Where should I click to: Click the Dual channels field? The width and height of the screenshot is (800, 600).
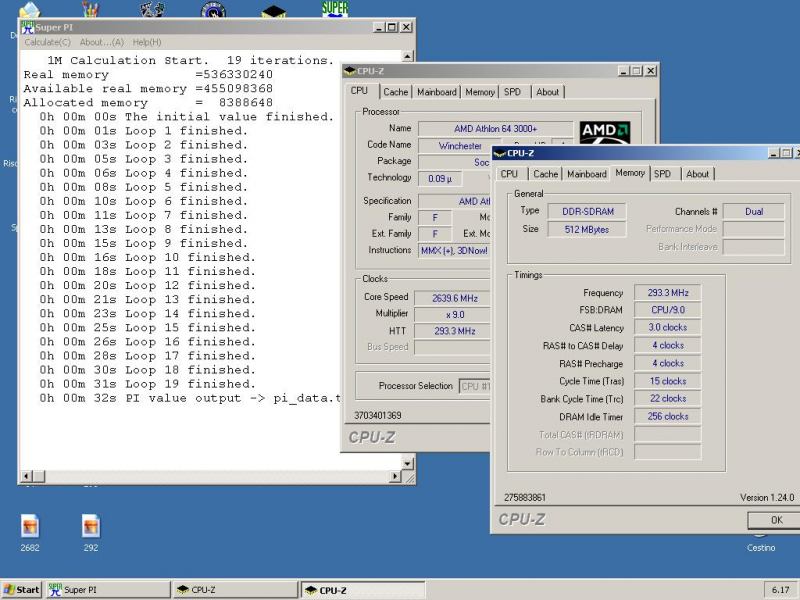click(x=754, y=211)
